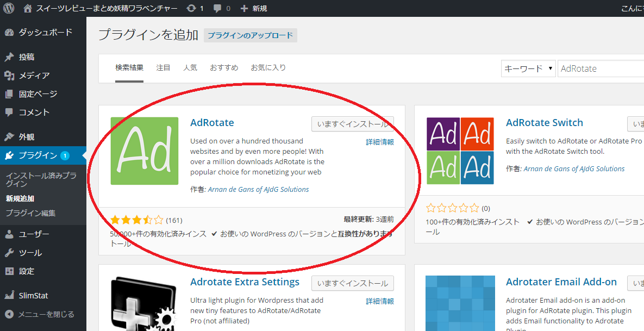The width and height of the screenshot is (644, 331).
Task: Click the 投稿 pin icon
Action: pyautogui.click(x=9, y=57)
